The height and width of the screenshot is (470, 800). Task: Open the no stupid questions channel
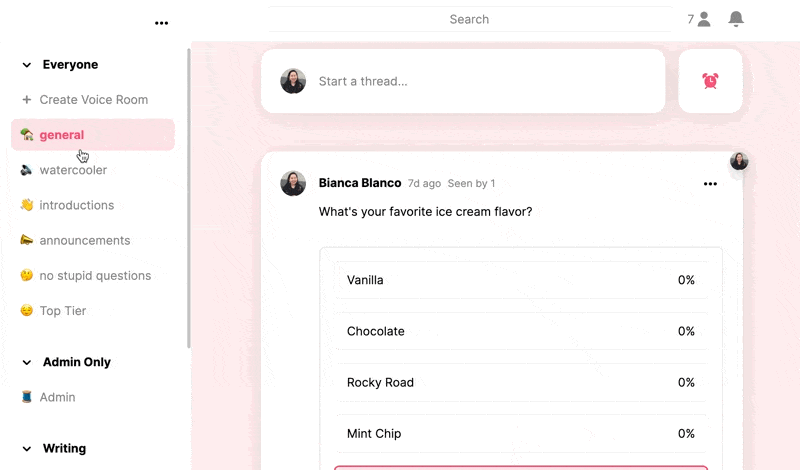click(x=93, y=276)
